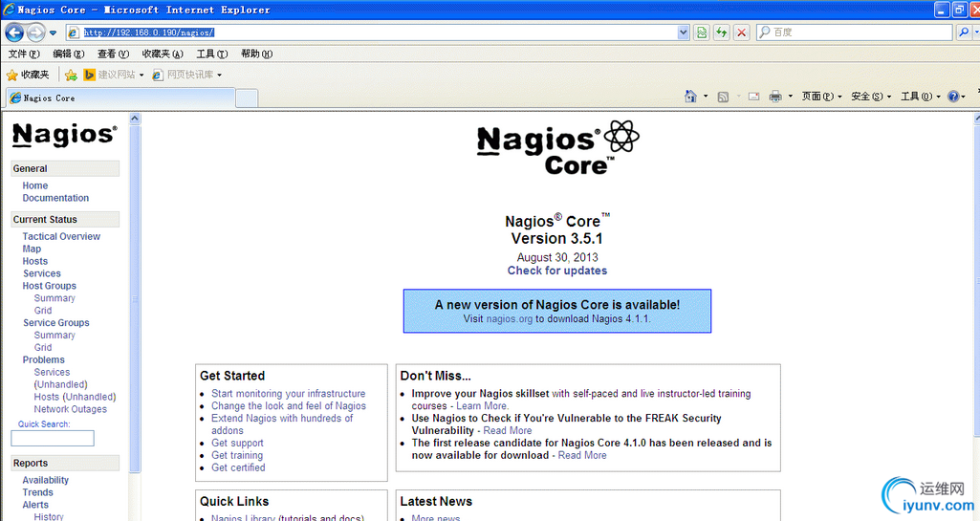Click the sidebar scroll up arrow
The width and height of the screenshot is (980, 521).
pyautogui.click(x=135, y=119)
